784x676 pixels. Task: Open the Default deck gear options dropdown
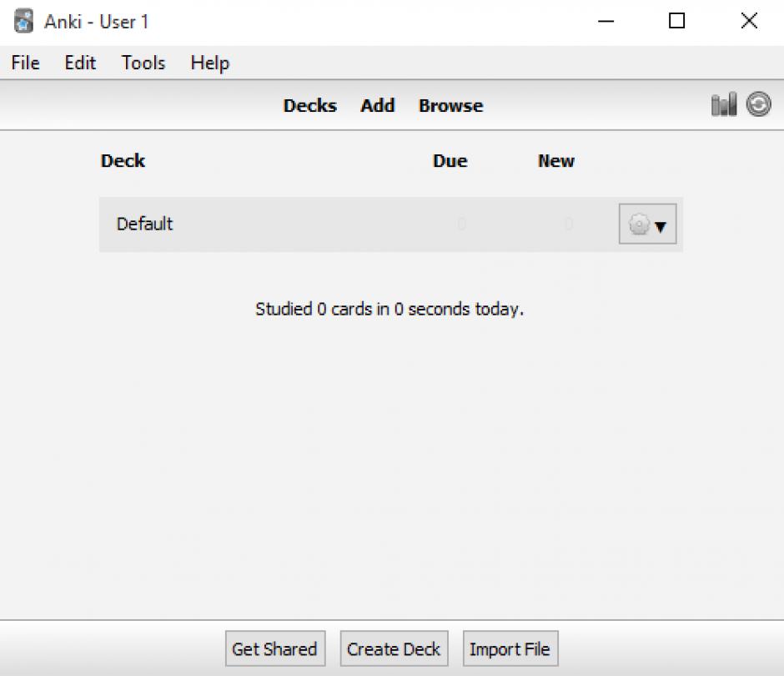647,224
